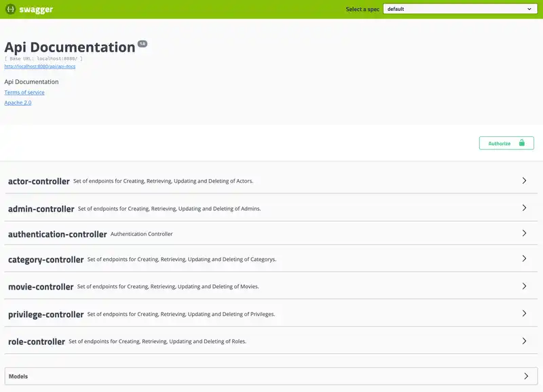Screen dimensions: 543x392
Task: Click the Authorize button
Action: (506, 143)
